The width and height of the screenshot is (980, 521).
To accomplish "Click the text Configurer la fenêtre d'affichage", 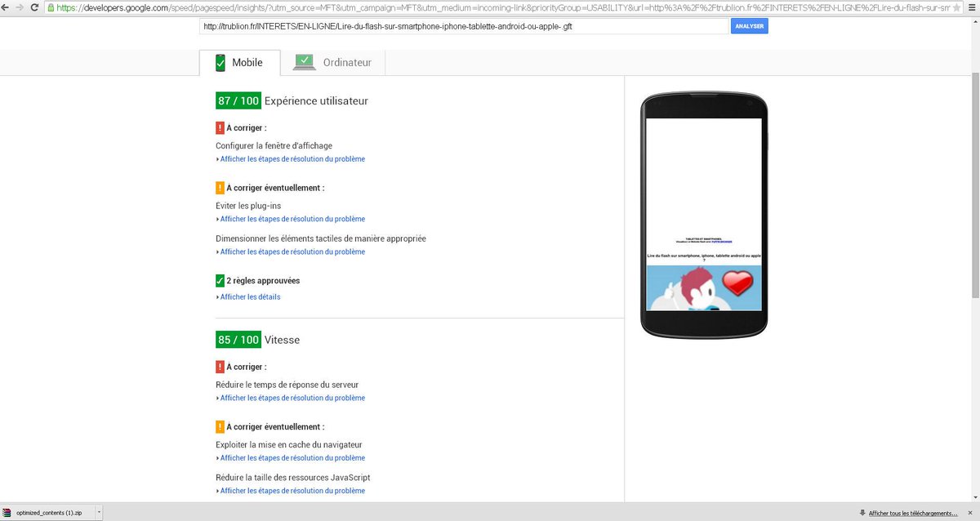I will pyautogui.click(x=274, y=145).
